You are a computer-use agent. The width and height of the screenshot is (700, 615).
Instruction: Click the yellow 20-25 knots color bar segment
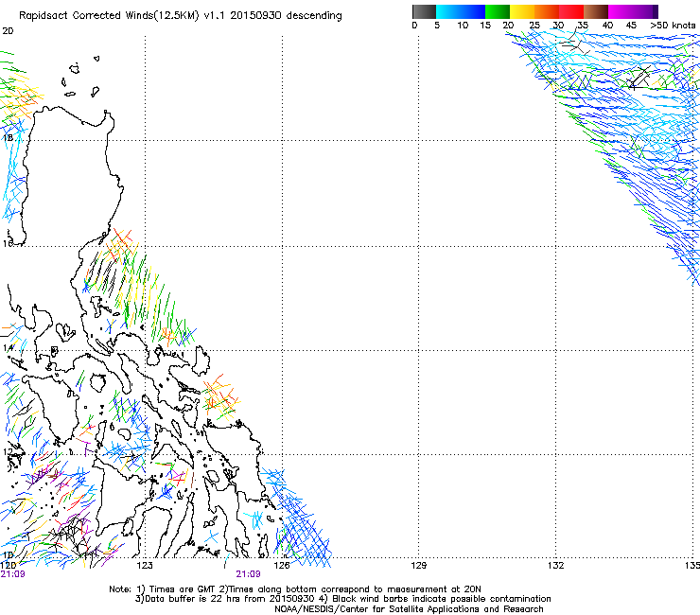522,11
